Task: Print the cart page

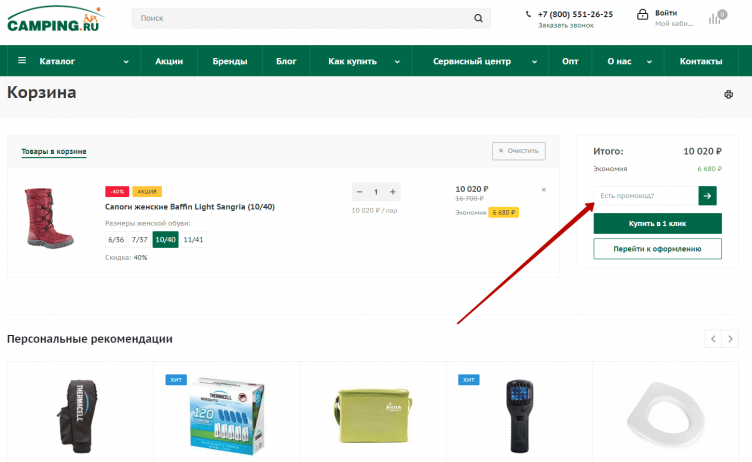Action: 728,94
